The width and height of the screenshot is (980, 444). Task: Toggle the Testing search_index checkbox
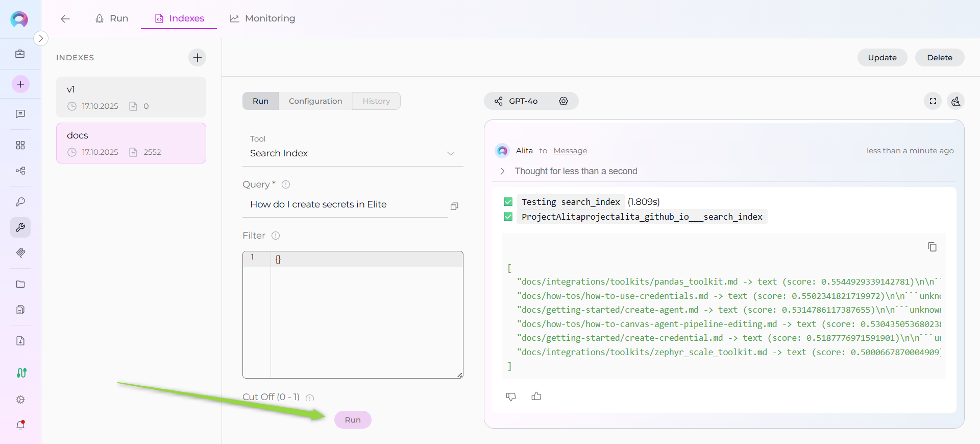point(508,202)
